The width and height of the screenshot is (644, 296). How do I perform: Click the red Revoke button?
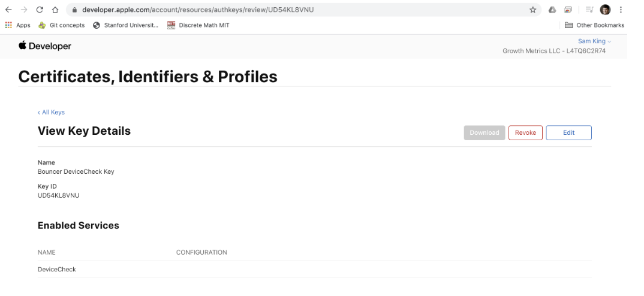click(525, 132)
